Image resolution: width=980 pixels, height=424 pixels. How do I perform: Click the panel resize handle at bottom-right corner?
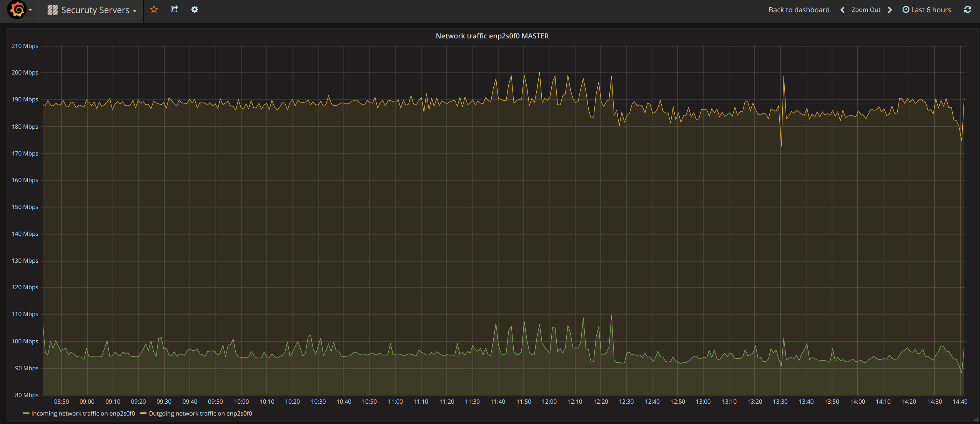click(976, 419)
